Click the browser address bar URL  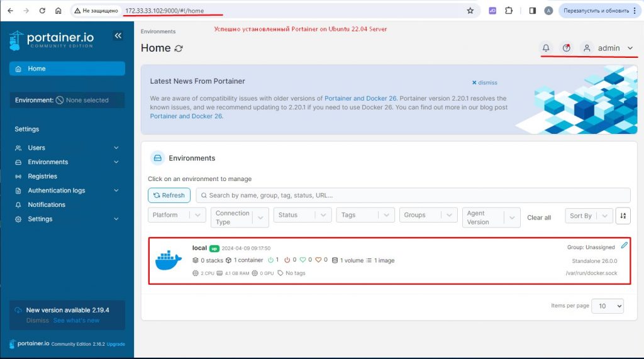(x=164, y=11)
